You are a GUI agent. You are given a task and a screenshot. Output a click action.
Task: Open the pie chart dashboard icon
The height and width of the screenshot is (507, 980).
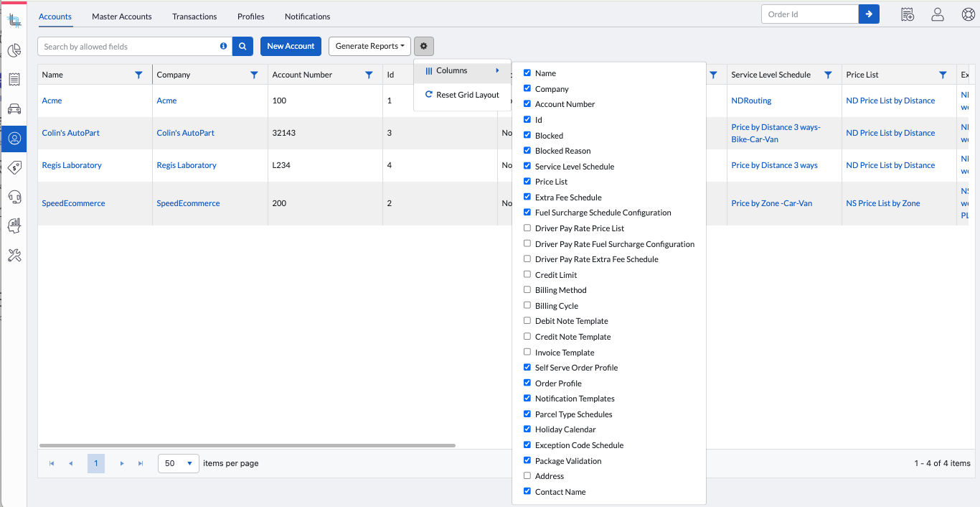click(14, 50)
